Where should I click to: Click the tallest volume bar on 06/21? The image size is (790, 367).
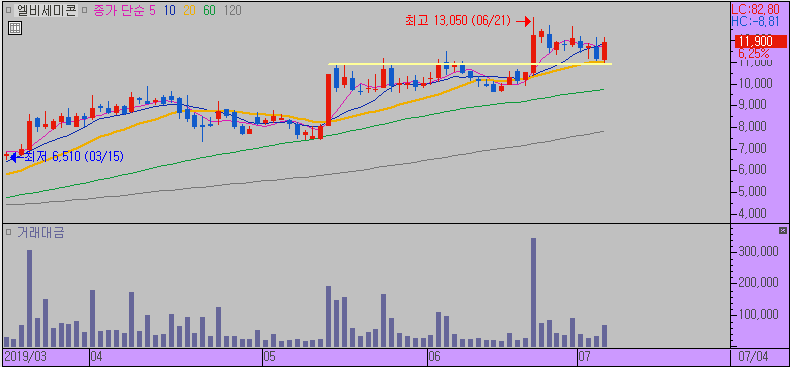[x=534, y=292]
